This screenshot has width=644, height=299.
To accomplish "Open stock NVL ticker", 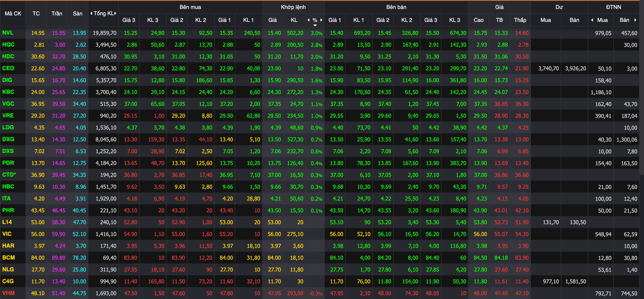I will (x=8, y=33).
